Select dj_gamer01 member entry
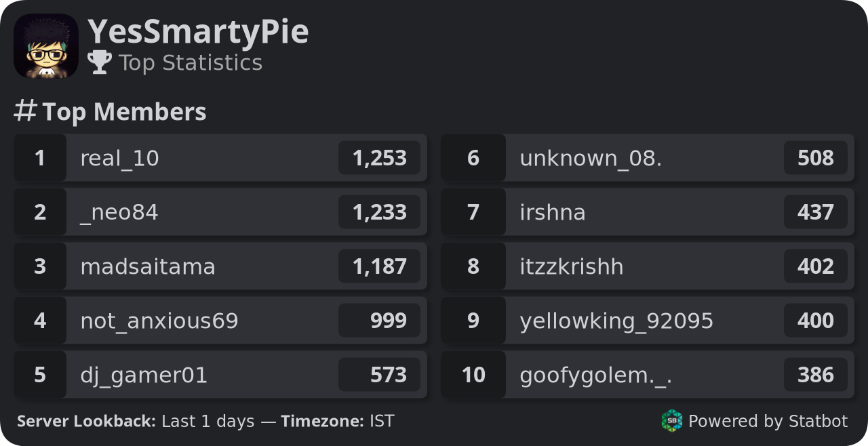This screenshot has height=446, width=868. pos(220,375)
